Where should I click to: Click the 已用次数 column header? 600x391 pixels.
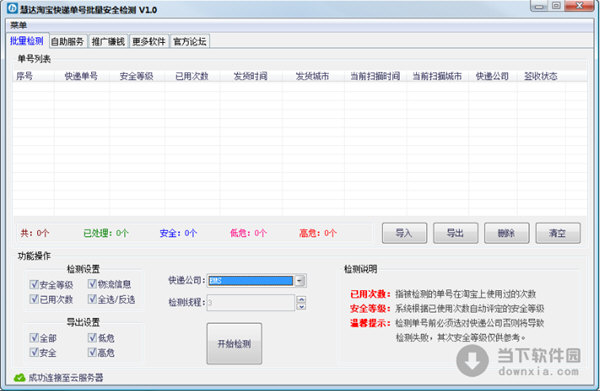192,76
